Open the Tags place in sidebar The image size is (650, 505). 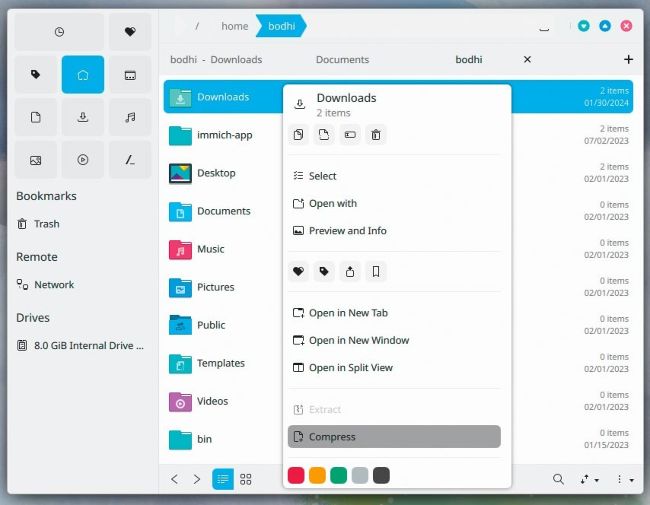point(36,74)
